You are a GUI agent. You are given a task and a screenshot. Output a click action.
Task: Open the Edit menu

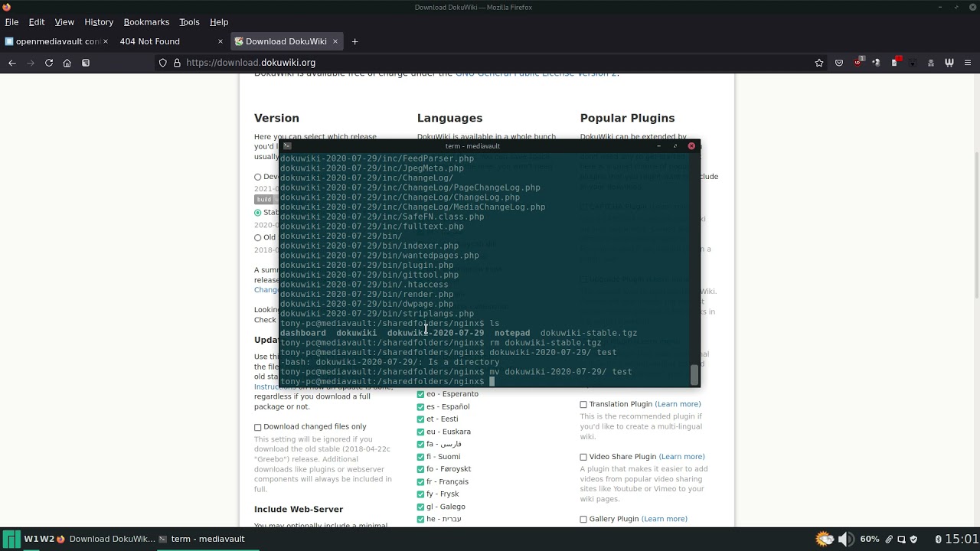click(37, 22)
